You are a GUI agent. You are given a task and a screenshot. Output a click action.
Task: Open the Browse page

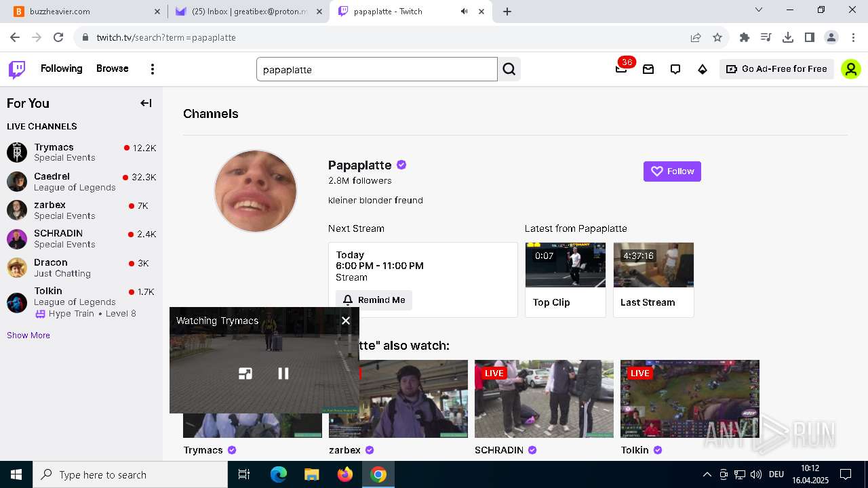(113, 68)
